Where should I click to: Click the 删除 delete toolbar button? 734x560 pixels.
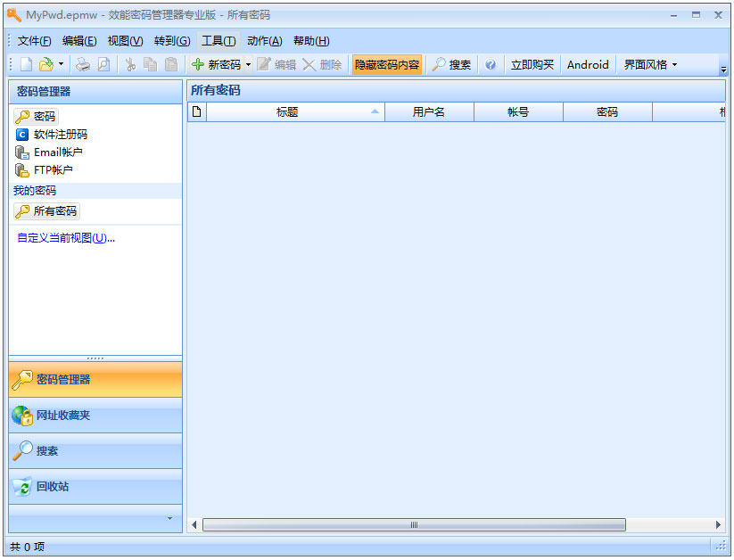322,64
